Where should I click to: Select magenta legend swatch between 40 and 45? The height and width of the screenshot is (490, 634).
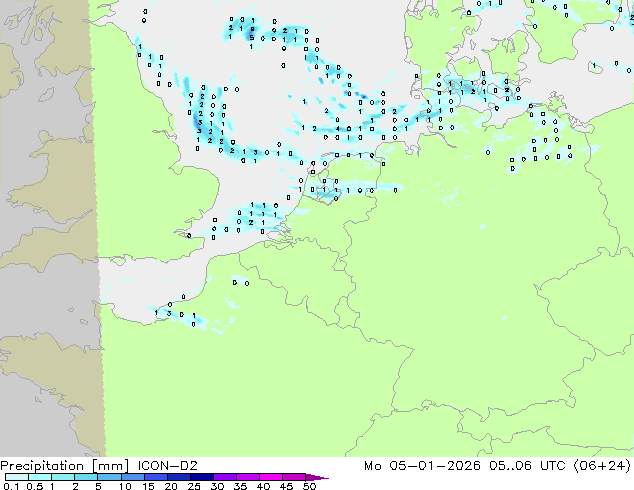pyautogui.click(x=271, y=477)
